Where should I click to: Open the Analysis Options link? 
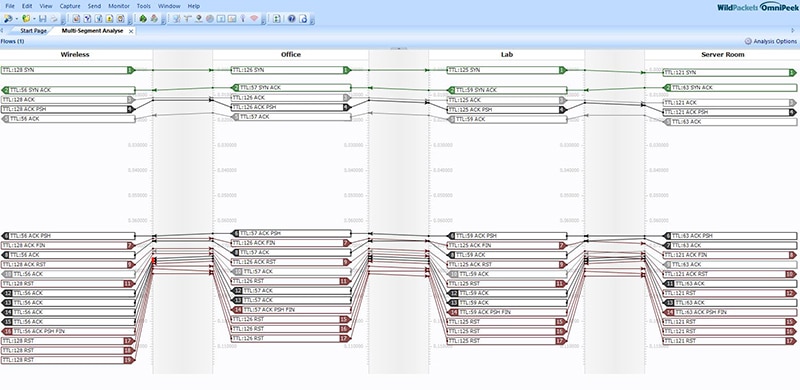[774, 41]
